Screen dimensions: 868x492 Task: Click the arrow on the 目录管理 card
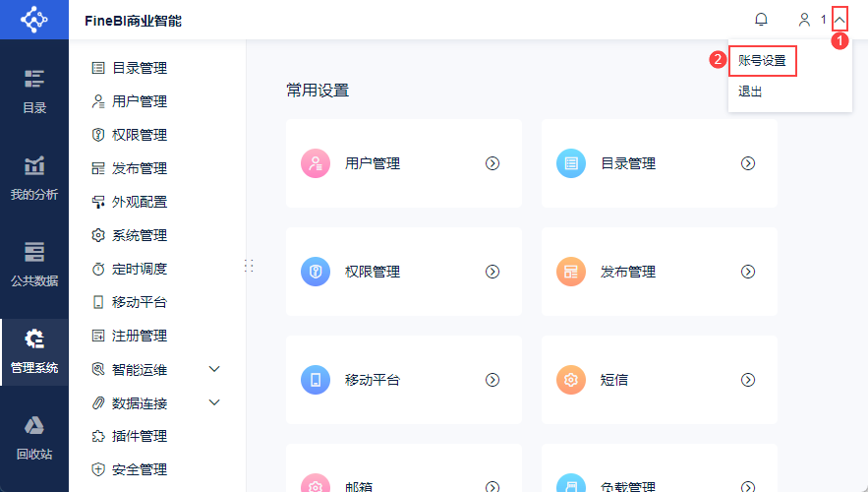(748, 163)
